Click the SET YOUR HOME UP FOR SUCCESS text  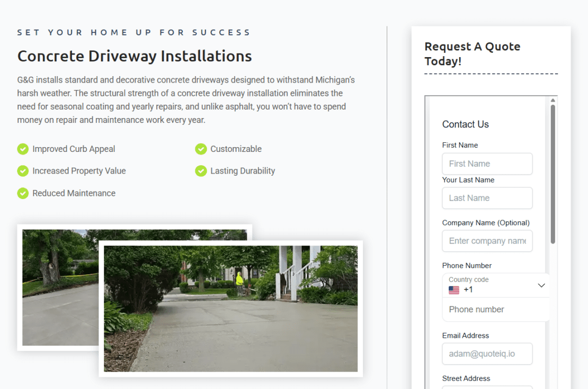(x=133, y=33)
